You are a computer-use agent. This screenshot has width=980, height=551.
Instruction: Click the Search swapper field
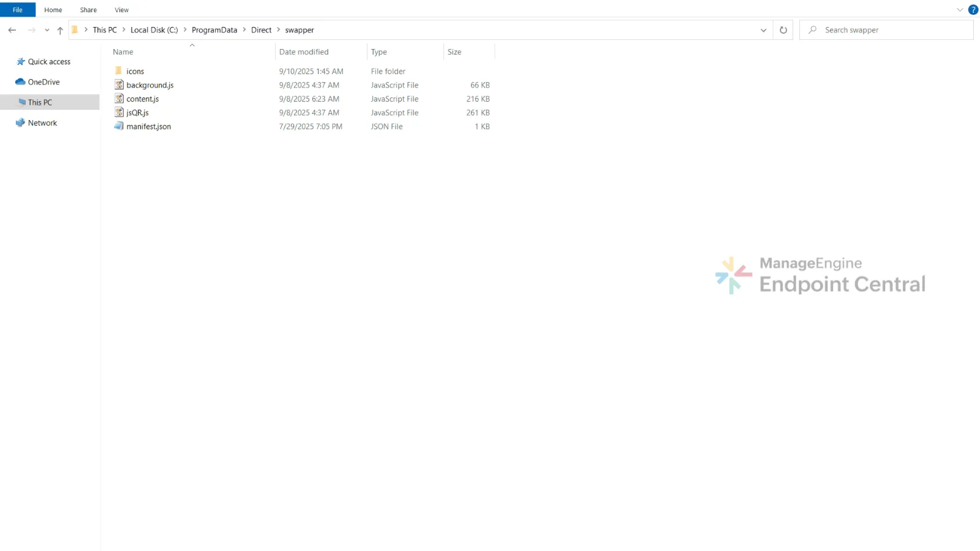click(x=886, y=30)
